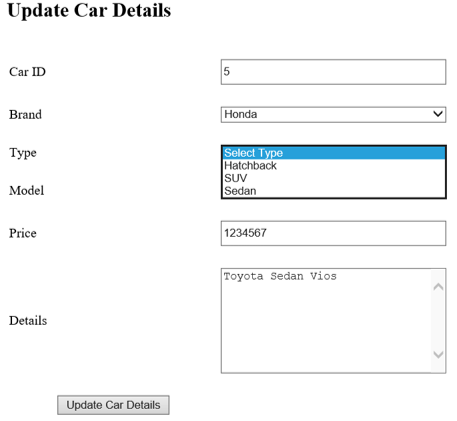Submit with Update Car Details button

click(113, 405)
